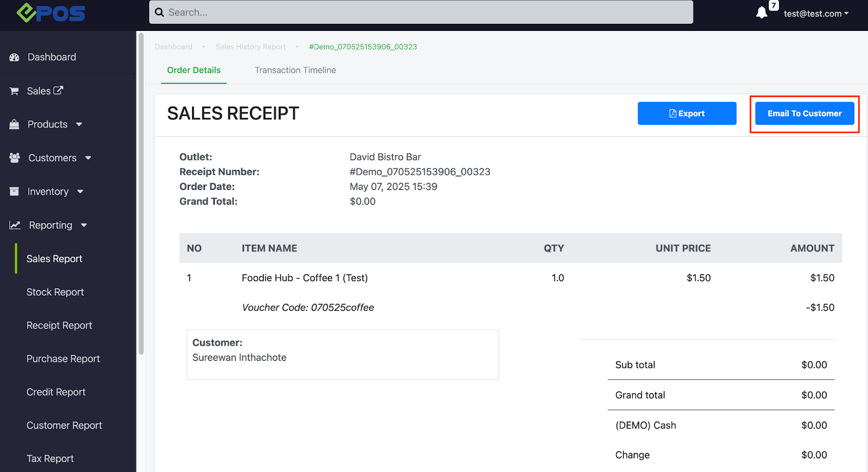
Task: Click outlet name David Bistro Bar
Action: click(385, 157)
